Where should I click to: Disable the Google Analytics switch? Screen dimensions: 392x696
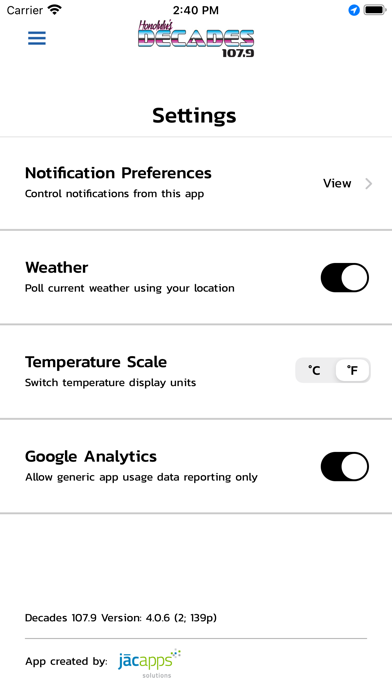pos(345,467)
